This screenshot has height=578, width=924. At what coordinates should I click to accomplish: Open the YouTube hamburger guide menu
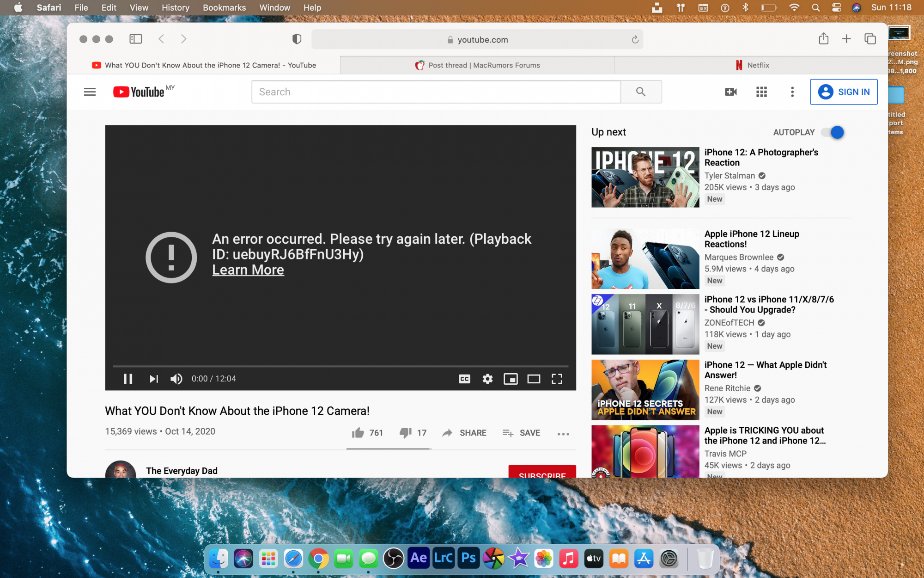pos(90,92)
